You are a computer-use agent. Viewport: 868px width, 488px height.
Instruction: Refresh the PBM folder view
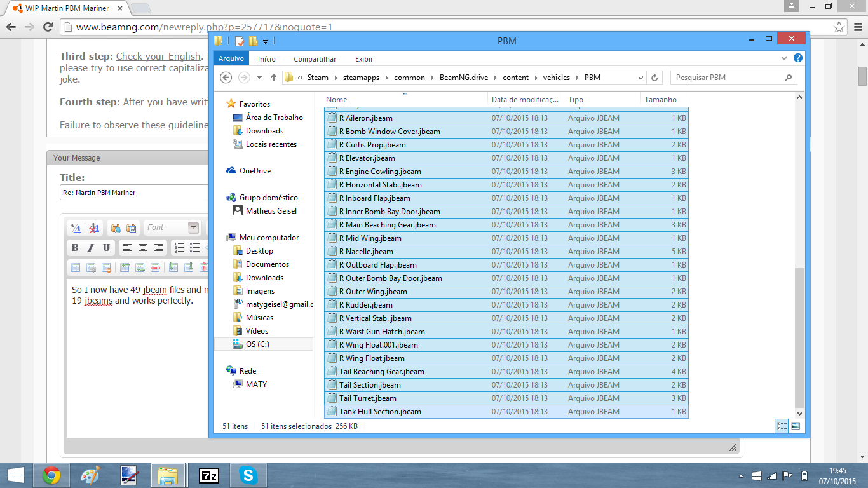pos(655,78)
